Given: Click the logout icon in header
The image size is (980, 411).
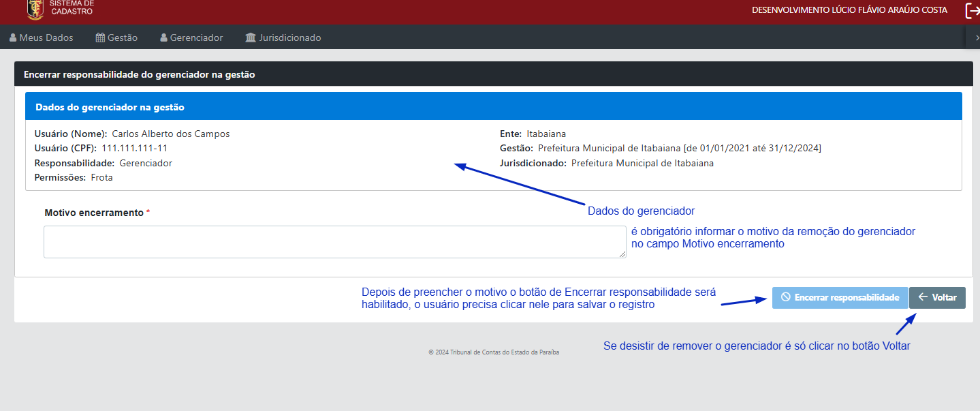Looking at the screenshot, I should [973, 10].
